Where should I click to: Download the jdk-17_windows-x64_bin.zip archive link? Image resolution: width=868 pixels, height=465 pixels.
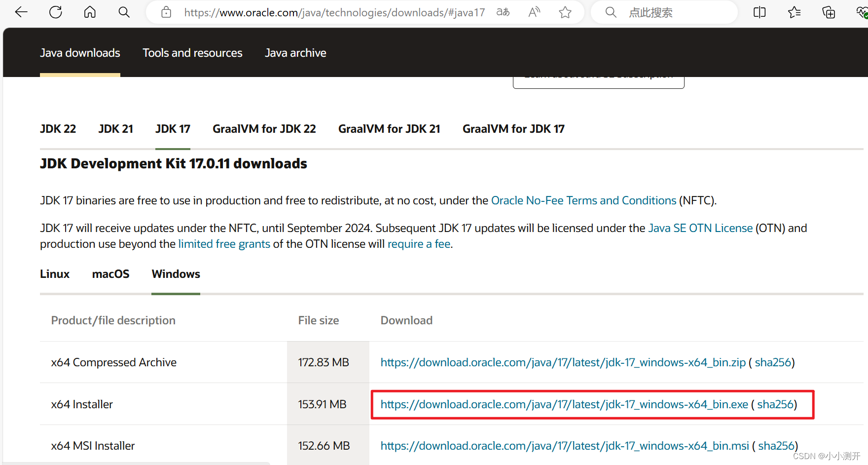click(x=563, y=362)
